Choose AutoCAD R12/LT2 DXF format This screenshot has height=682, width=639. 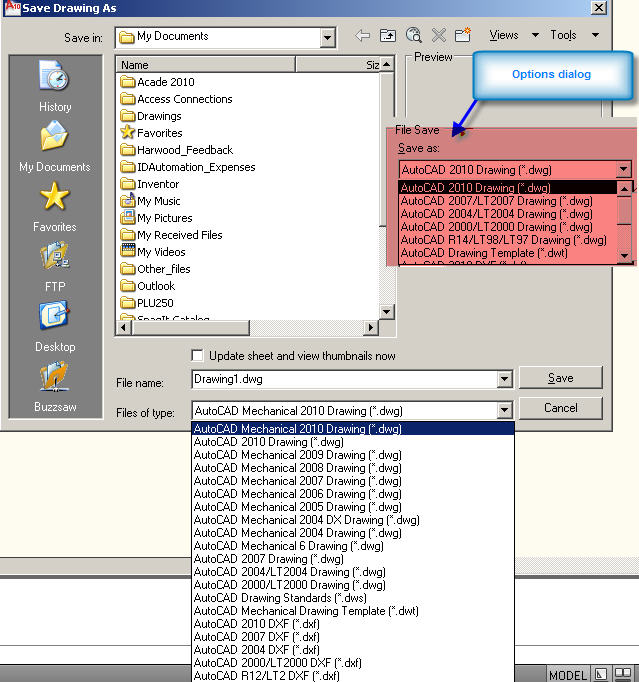pyautogui.click(x=353, y=675)
